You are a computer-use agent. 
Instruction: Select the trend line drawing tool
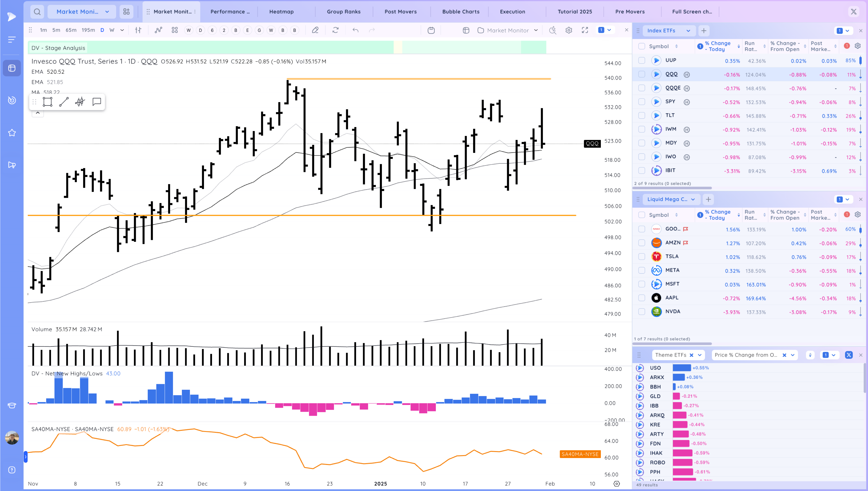pyautogui.click(x=64, y=102)
